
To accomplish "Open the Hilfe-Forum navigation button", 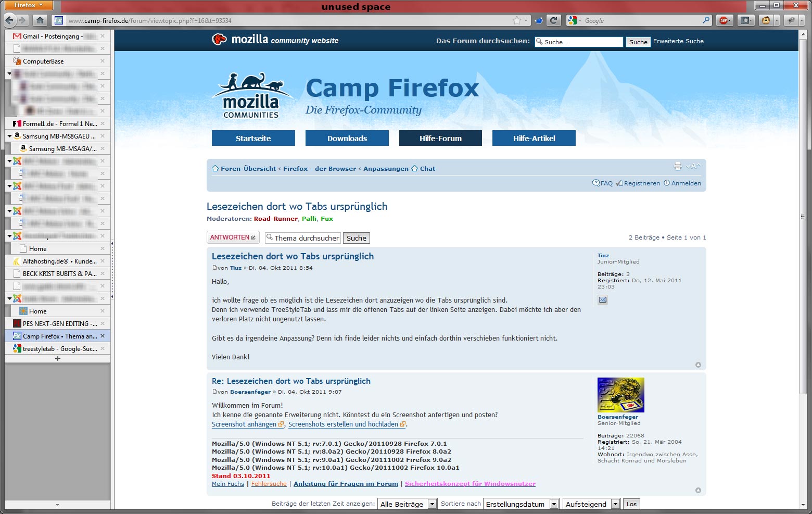I will [x=440, y=138].
